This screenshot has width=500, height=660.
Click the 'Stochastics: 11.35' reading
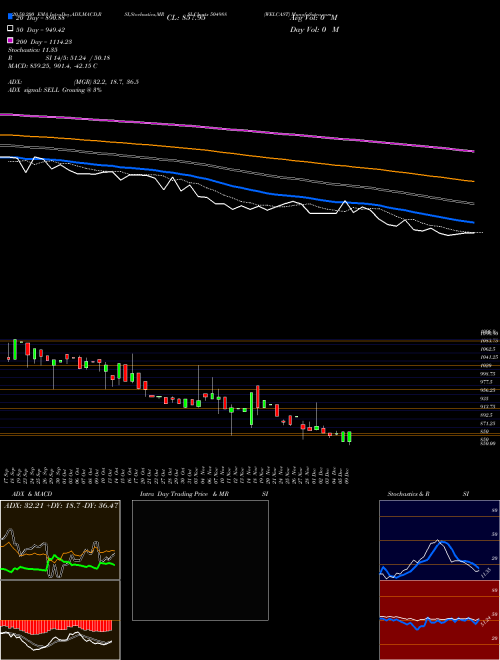pyautogui.click(x=33, y=50)
